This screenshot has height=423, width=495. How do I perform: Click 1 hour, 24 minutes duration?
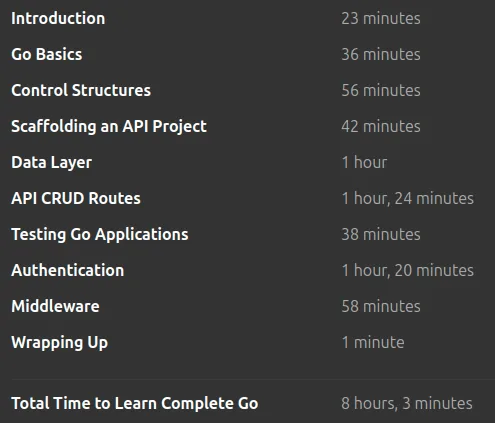(x=408, y=198)
